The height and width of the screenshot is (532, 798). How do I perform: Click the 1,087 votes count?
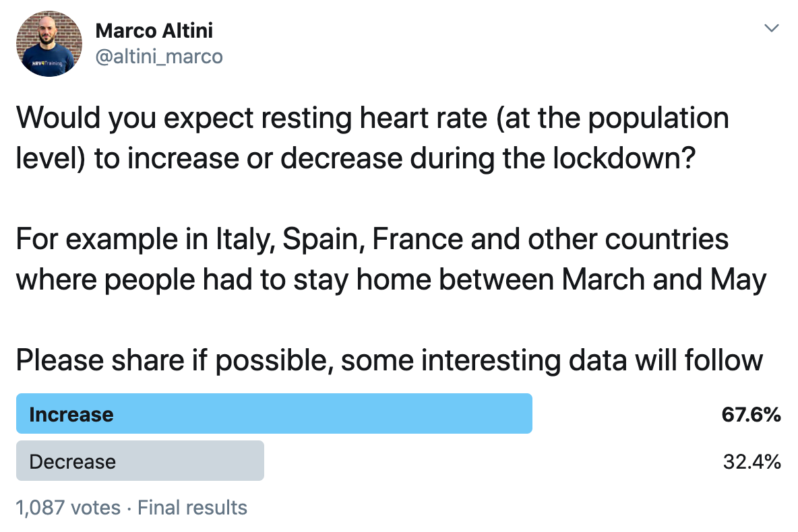68,507
